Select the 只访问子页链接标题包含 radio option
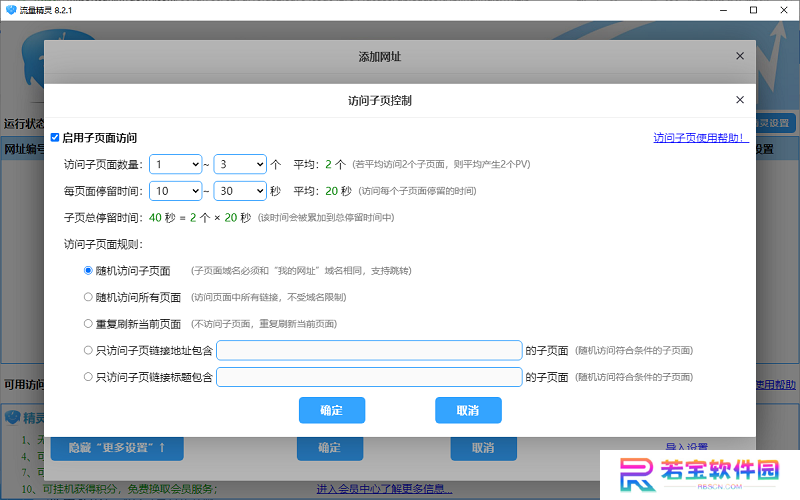 pyautogui.click(x=88, y=377)
